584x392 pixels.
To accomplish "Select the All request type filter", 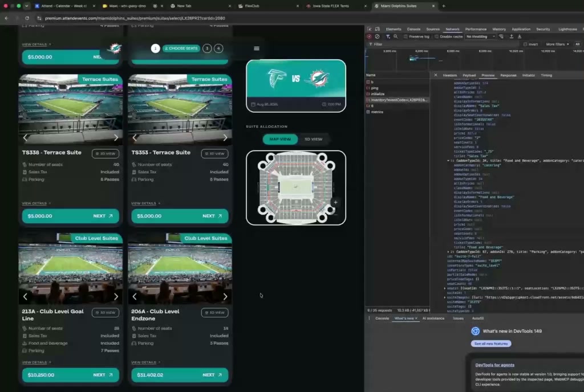I will point(577,44).
